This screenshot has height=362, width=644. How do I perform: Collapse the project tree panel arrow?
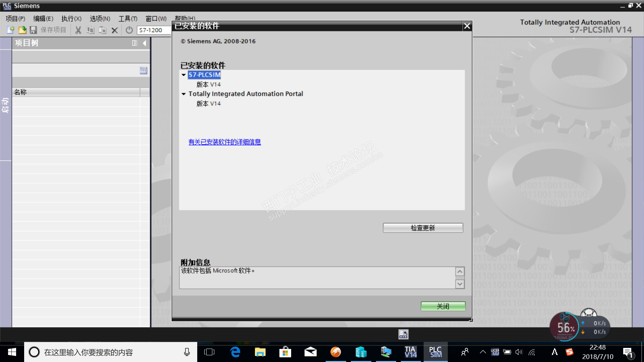145,43
